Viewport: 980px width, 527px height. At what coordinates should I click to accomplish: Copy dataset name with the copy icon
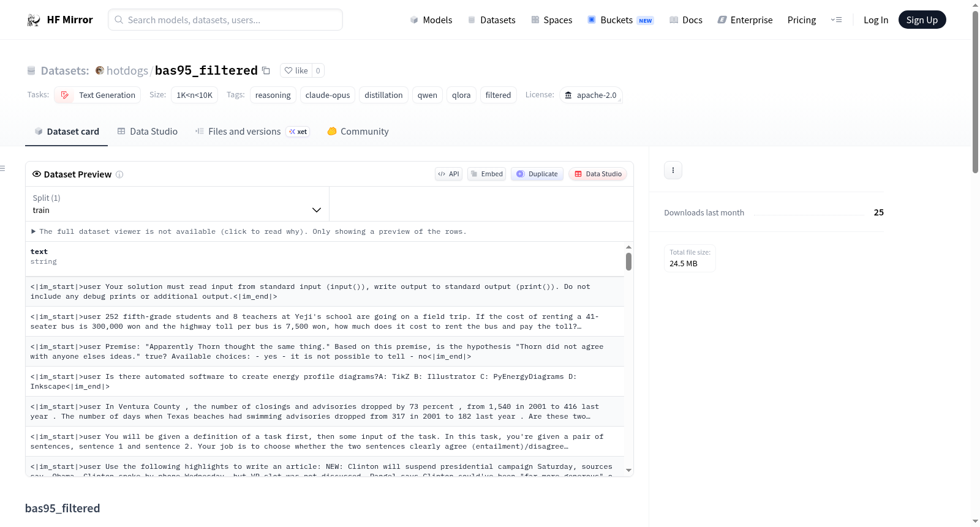click(x=266, y=70)
